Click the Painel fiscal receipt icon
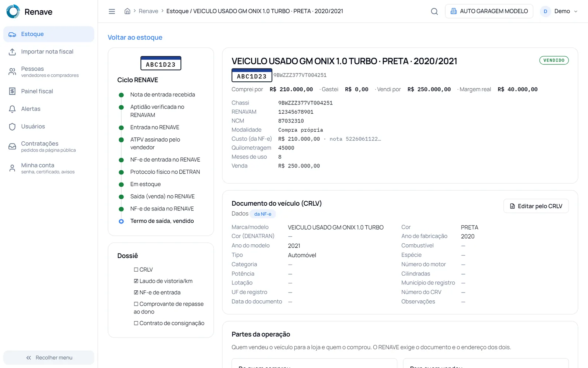Viewport: 588px width, 368px height. pyautogui.click(x=12, y=91)
